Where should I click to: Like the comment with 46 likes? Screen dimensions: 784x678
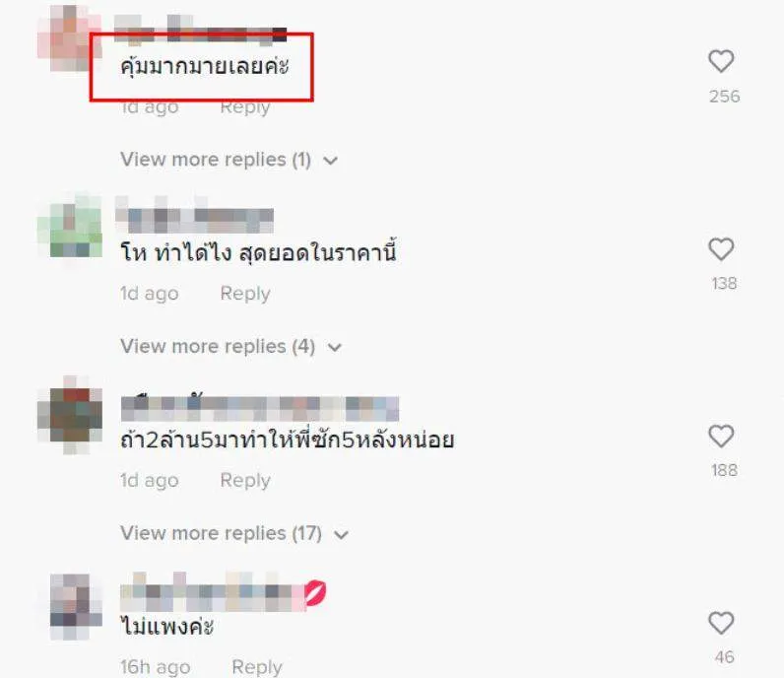click(x=721, y=624)
